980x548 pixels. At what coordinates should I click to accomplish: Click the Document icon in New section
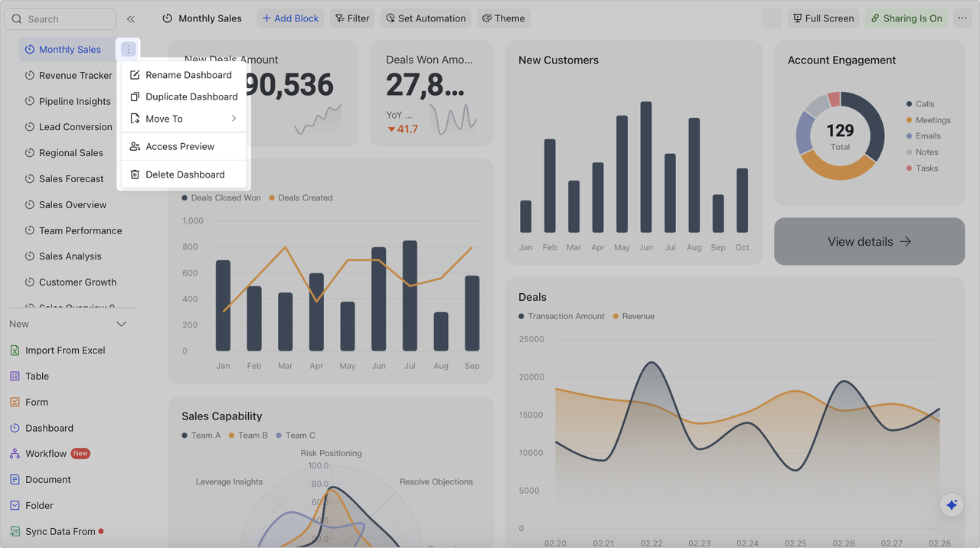tap(15, 480)
